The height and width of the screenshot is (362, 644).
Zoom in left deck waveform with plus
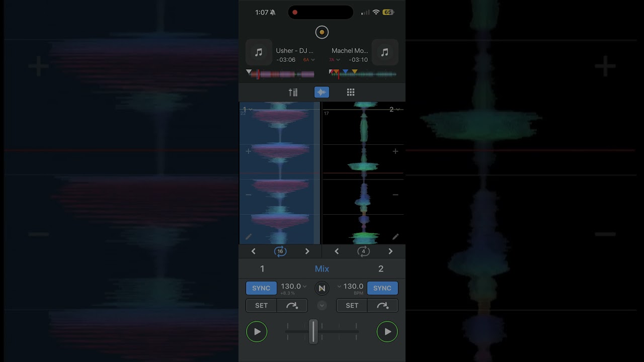(248, 151)
